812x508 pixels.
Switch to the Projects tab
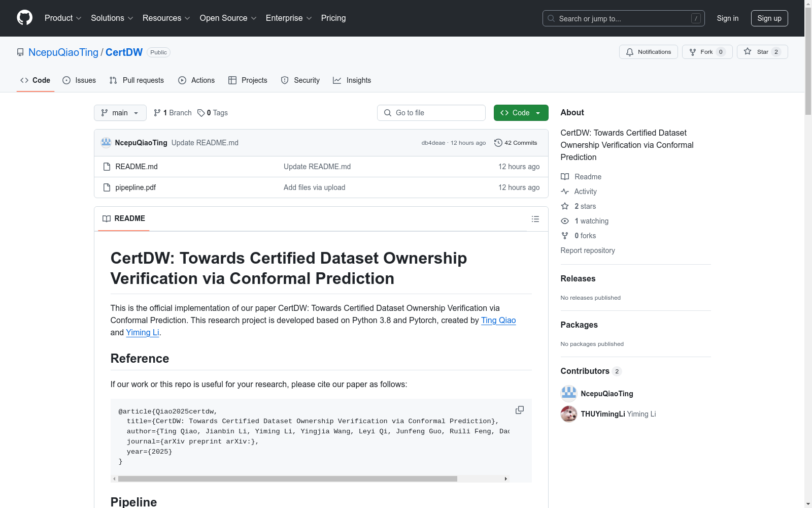(x=248, y=80)
